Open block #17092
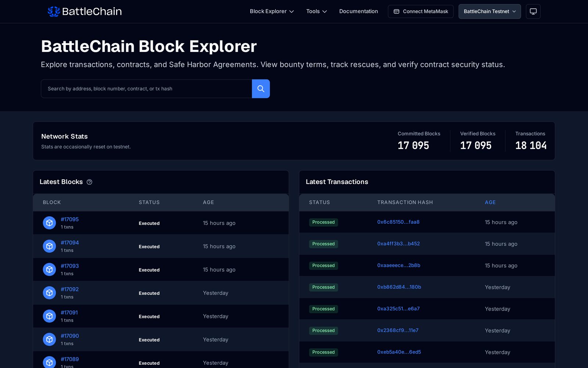 pyautogui.click(x=70, y=289)
